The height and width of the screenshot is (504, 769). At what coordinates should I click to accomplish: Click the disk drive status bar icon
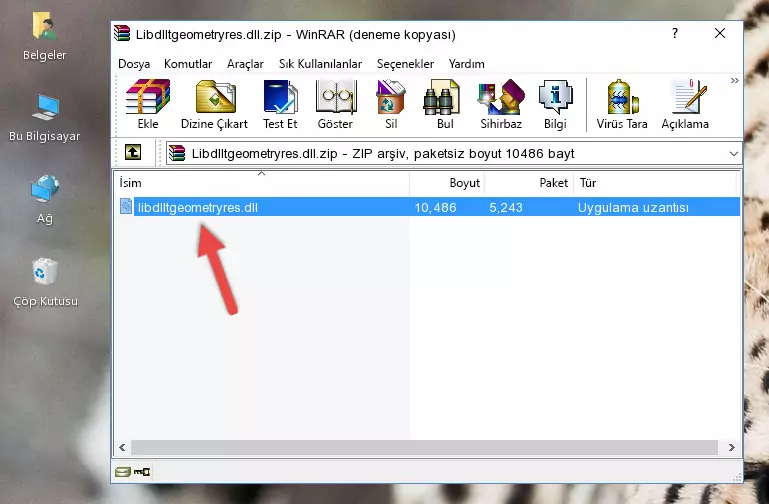123,472
